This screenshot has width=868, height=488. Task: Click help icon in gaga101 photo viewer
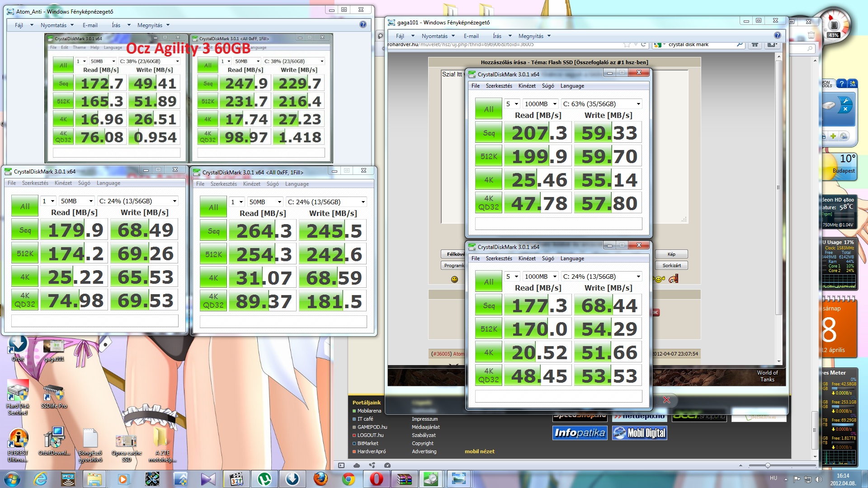[777, 35]
